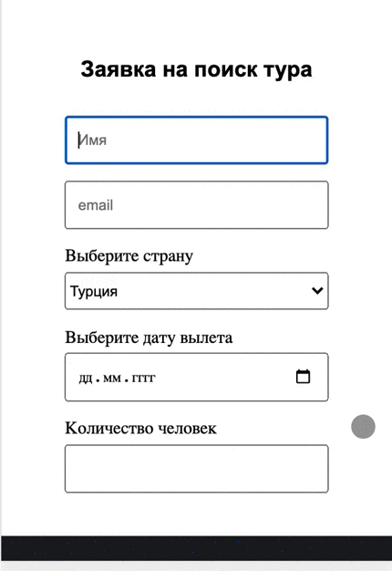
Task: Click the Турция selected value text
Action: tap(94, 291)
